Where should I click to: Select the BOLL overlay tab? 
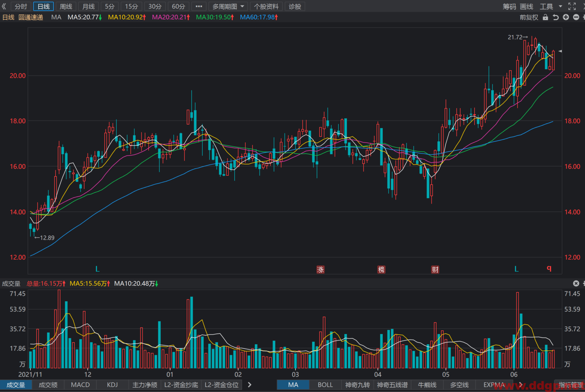pos(325,385)
